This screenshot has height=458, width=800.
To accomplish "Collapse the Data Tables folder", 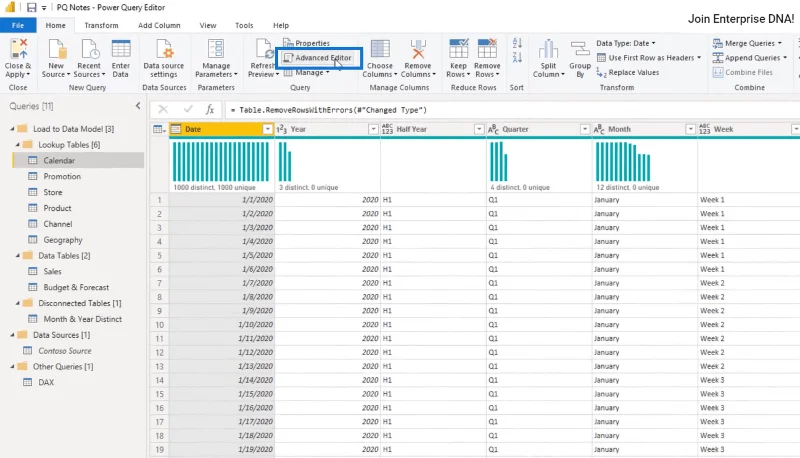I will click(x=17, y=256).
